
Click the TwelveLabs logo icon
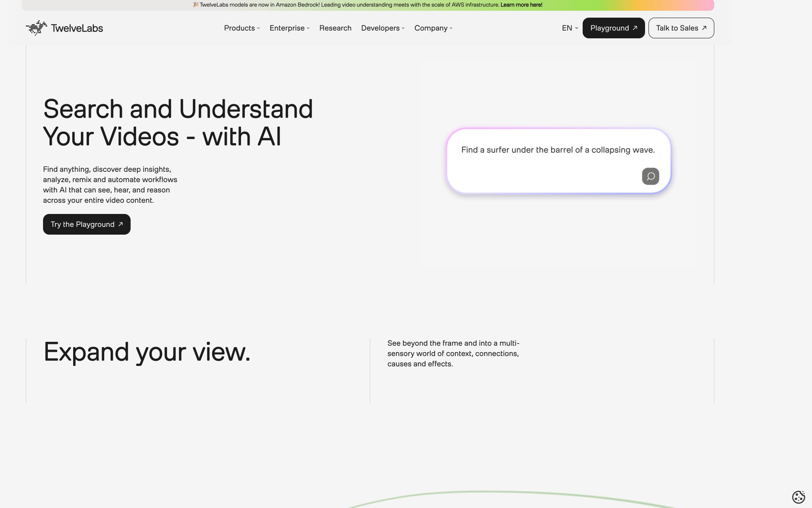pyautogui.click(x=37, y=28)
